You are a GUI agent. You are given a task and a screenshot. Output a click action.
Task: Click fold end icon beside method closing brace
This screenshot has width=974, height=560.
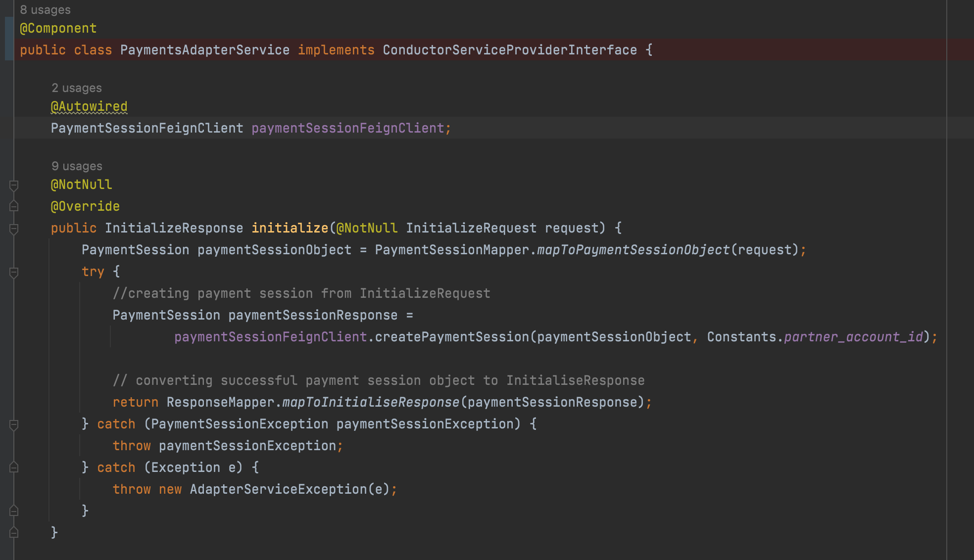[x=14, y=532]
